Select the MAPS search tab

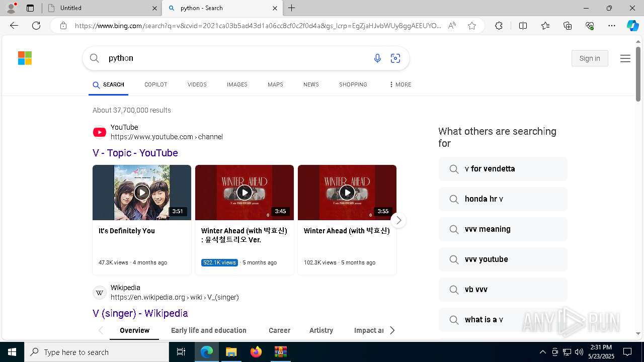[x=275, y=84]
